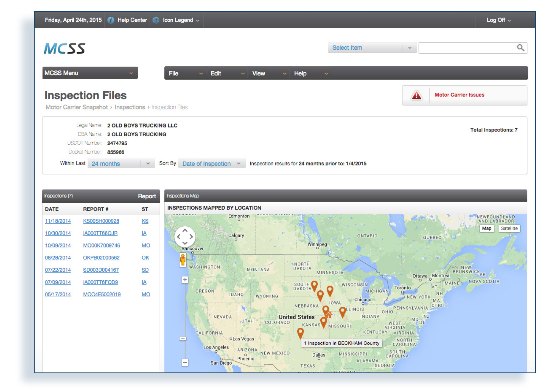Switch map to Map view

pyautogui.click(x=486, y=228)
